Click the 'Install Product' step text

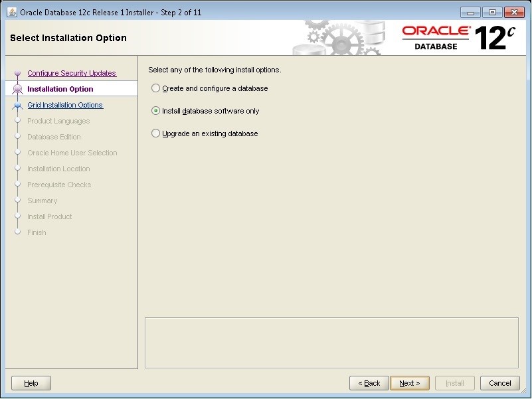click(x=50, y=216)
